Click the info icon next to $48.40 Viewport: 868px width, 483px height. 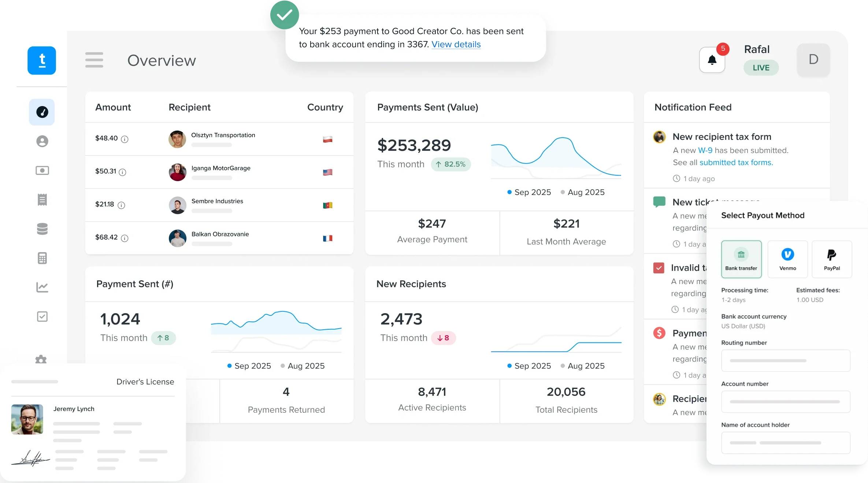[125, 139]
